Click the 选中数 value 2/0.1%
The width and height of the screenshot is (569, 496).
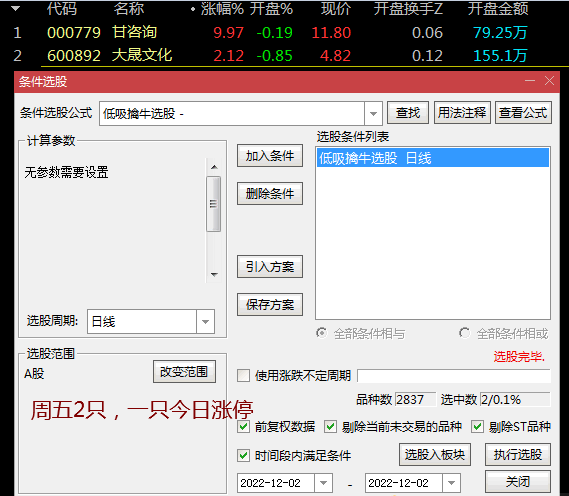[x=515, y=399]
